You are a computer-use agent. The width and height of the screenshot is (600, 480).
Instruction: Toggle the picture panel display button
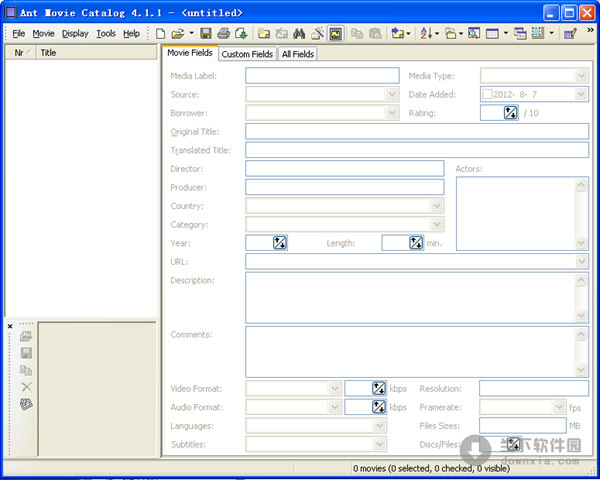(x=336, y=34)
